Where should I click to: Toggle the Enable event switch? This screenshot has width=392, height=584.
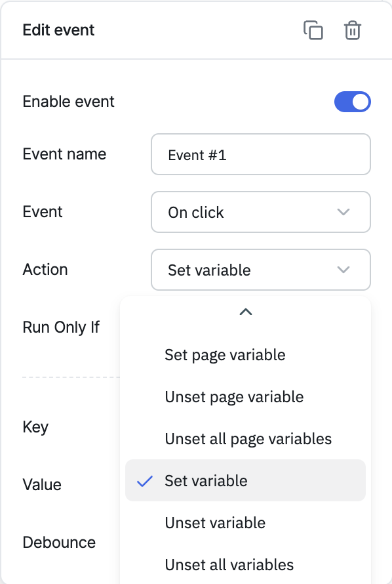pyautogui.click(x=352, y=102)
